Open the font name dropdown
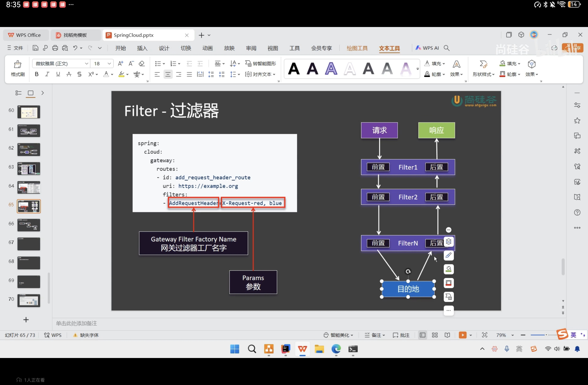The width and height of the screenshot is (588, 385). click(x=86, y=63)
